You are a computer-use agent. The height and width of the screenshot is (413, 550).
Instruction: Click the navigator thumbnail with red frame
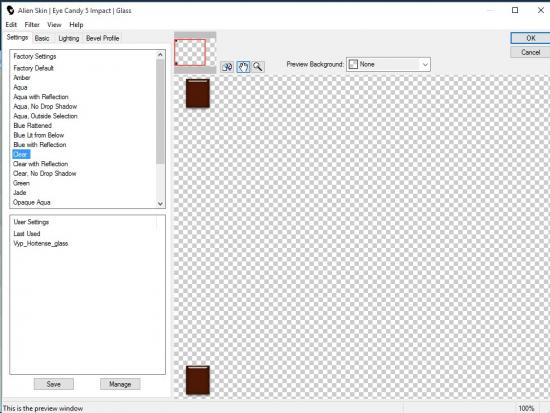click(x=195, y=53)
